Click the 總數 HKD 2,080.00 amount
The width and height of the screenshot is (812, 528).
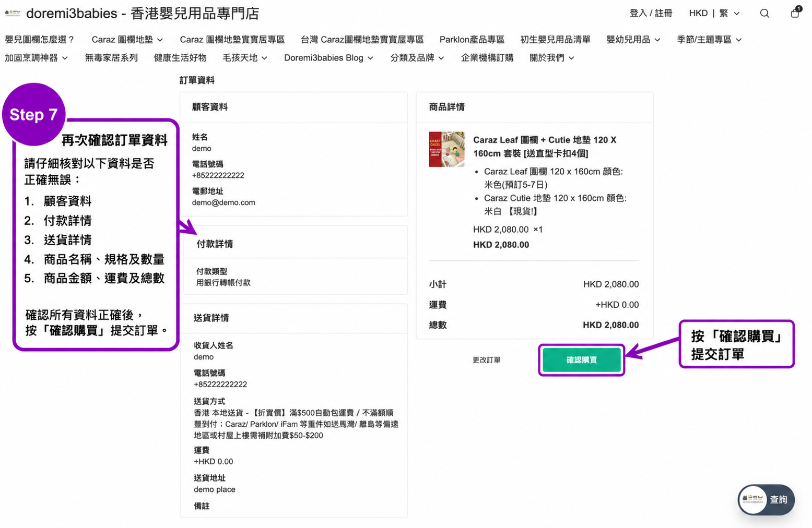[x=610, y=325]
